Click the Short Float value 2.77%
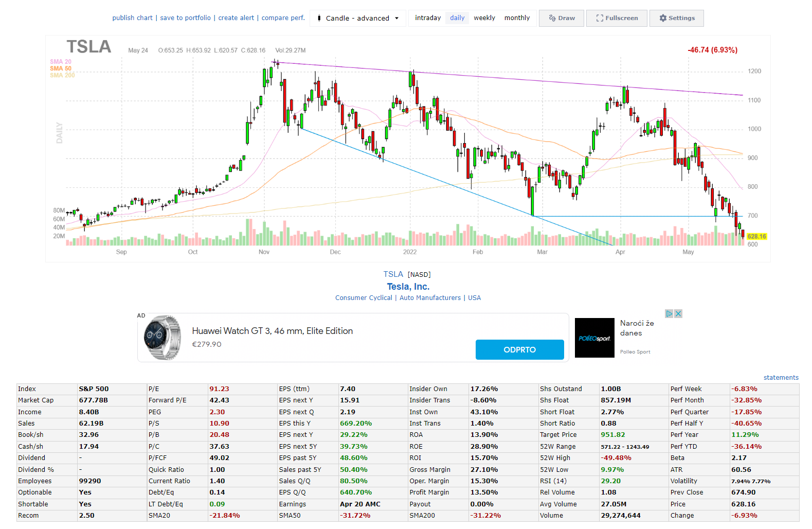 pos(612,412)
